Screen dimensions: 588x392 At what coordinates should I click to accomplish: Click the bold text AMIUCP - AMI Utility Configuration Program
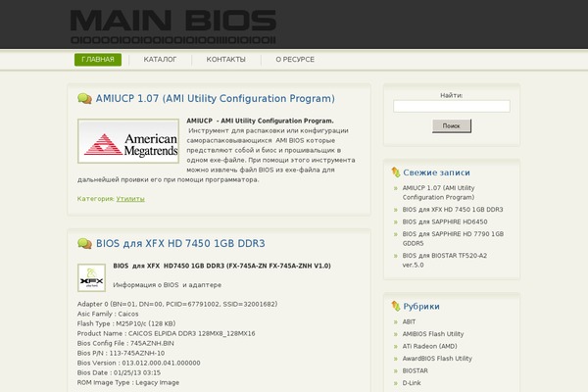[260, 121]
